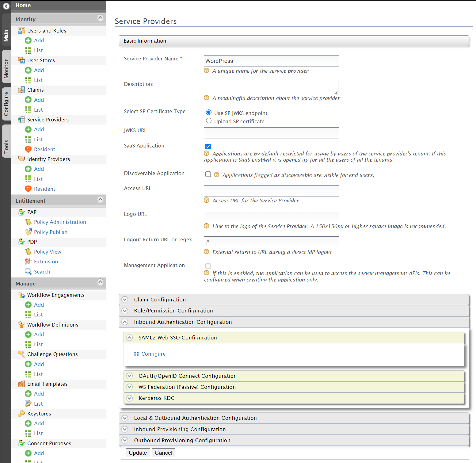The image size is (476, 463).
Task: Click the list icon under User Stores
Action: tap(28, 80)
